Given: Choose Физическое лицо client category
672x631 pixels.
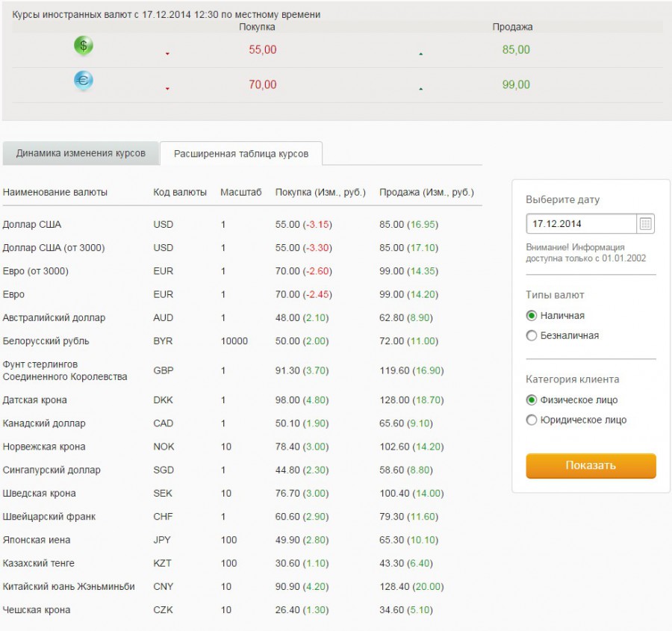Looking at the screenshot, I should [532, 400].
